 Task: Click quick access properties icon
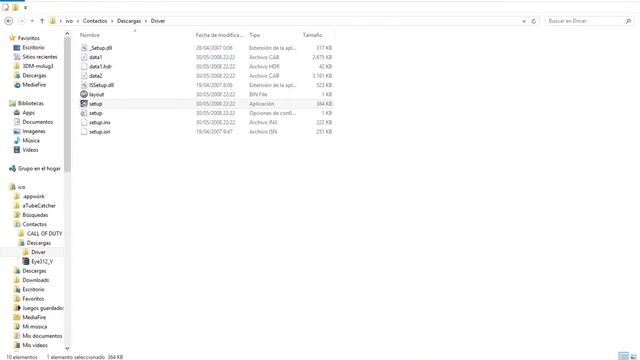point(5,7)
